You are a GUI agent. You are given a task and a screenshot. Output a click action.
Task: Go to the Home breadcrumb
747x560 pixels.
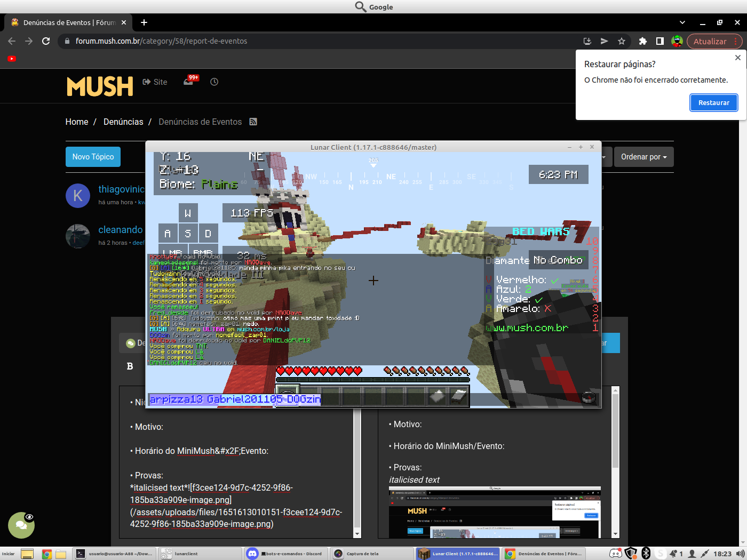coord(77,122)
